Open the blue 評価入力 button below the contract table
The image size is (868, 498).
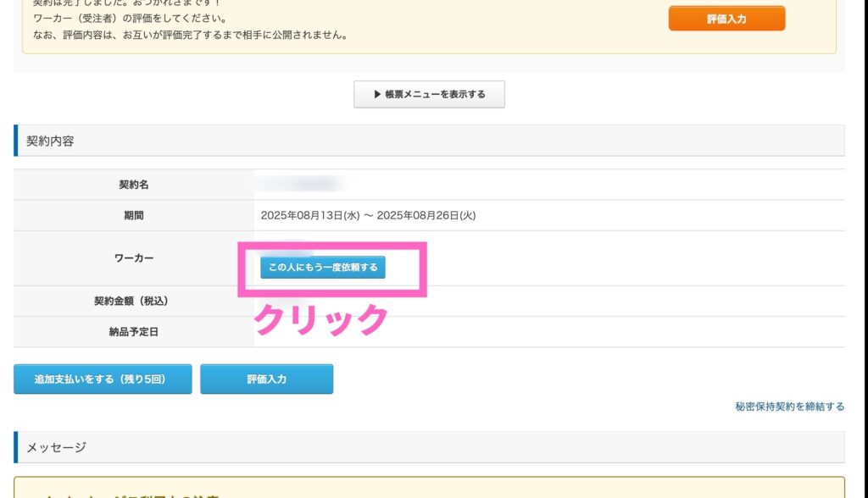coord(266,379)
